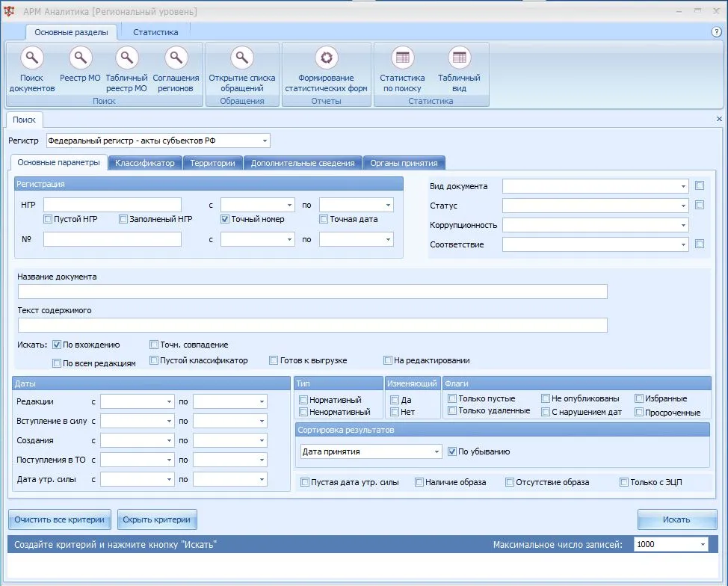Open НГР start date dropdown
This screenshot has width=728, height=586.
pyautogui.click(x=289, y=205)
